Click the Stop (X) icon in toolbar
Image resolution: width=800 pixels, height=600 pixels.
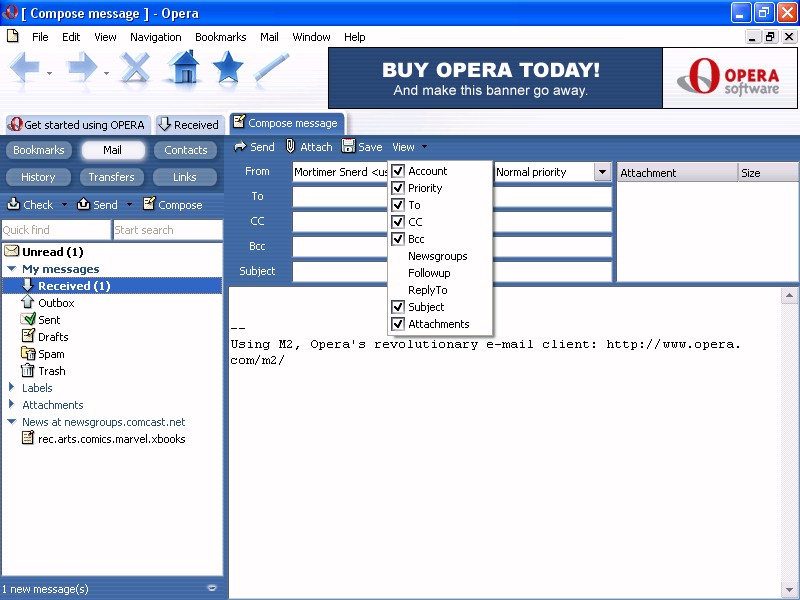[135, 68]
